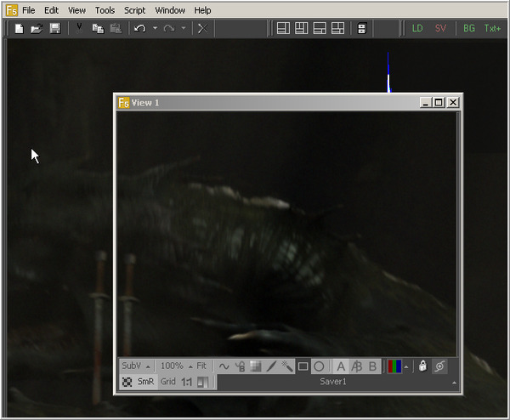Image resolution: width=510 pixels, height=420 pixels.
Task: Switch View 1 to buffer B
Action: point(372,366)
